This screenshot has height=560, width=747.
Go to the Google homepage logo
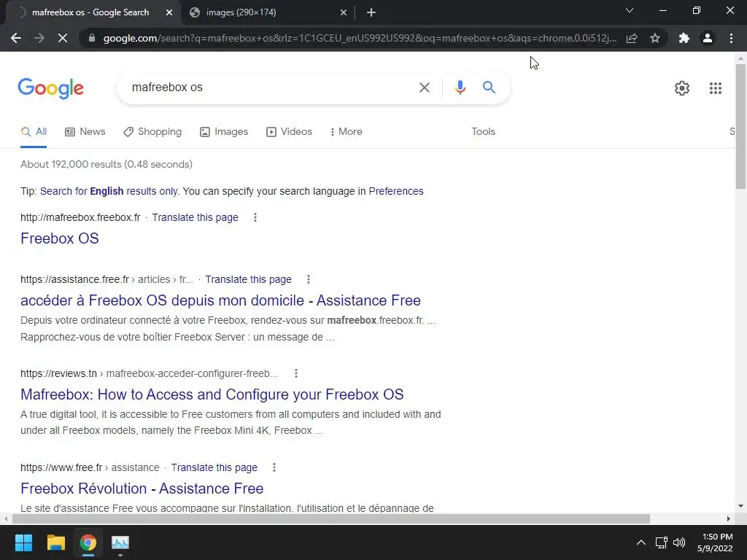pyautogui.click(x=51, y=88)
